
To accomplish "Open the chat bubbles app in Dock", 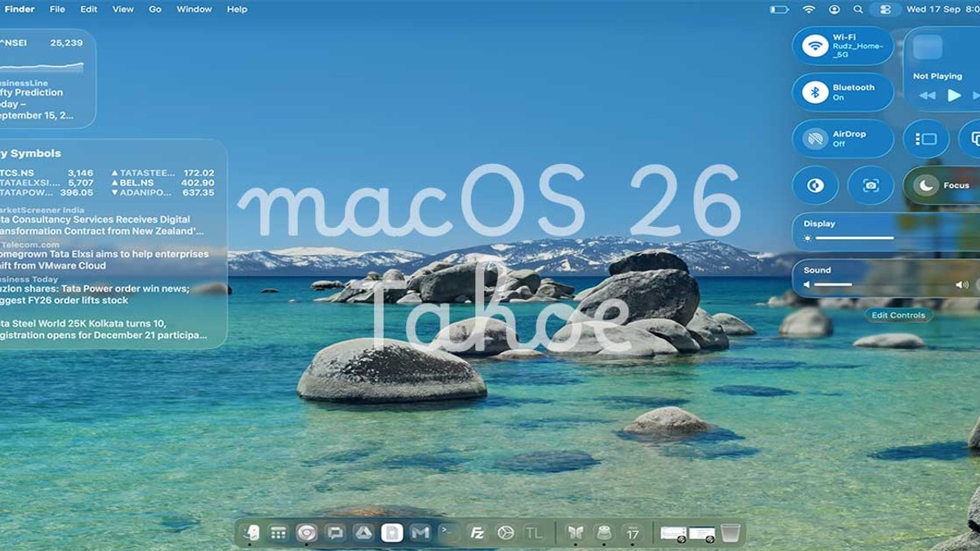I will pyautogui.click(x=335, y=533).
